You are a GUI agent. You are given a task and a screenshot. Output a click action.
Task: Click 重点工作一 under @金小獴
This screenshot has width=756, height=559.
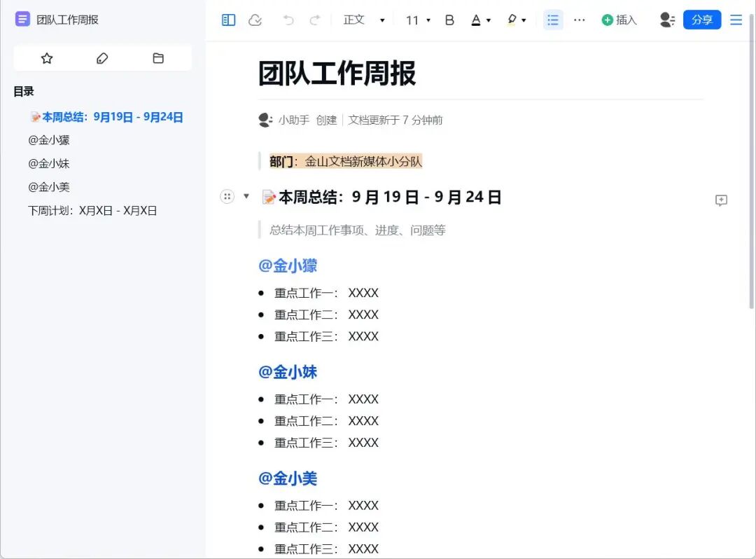coord(326,294)
